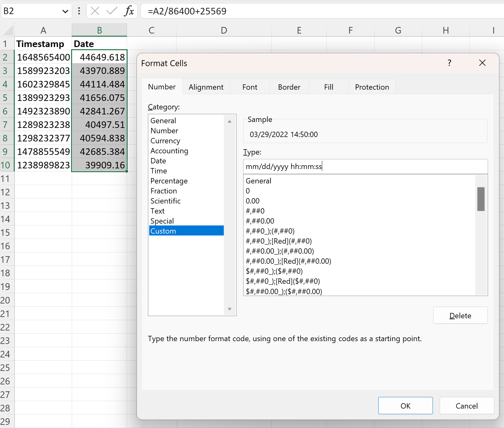Confirm formula entry with the checkmark icon
Viewport: 504px width, 428px height.
[112, 11]
